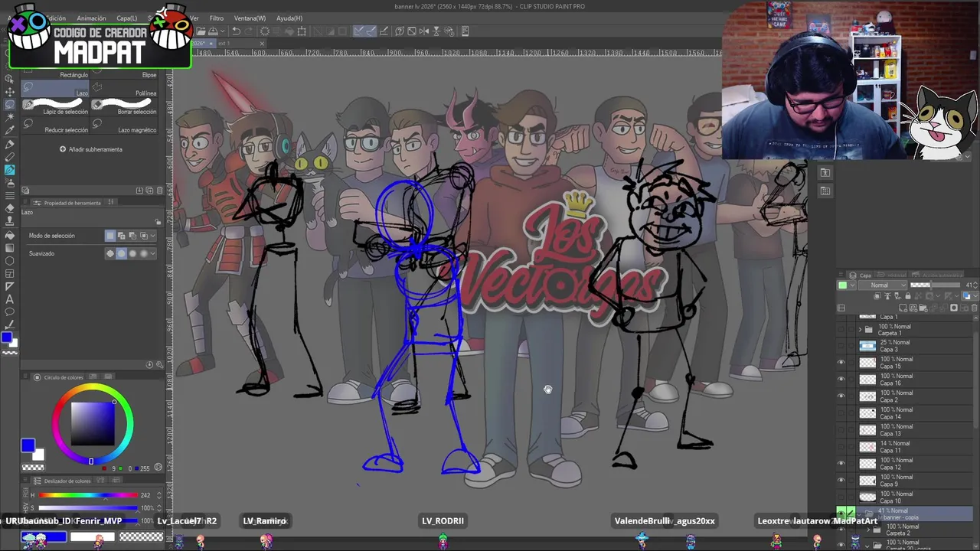Show hidden layer Capa 3
The height and width of the screenshot is (551, 980).
(841, 346)
